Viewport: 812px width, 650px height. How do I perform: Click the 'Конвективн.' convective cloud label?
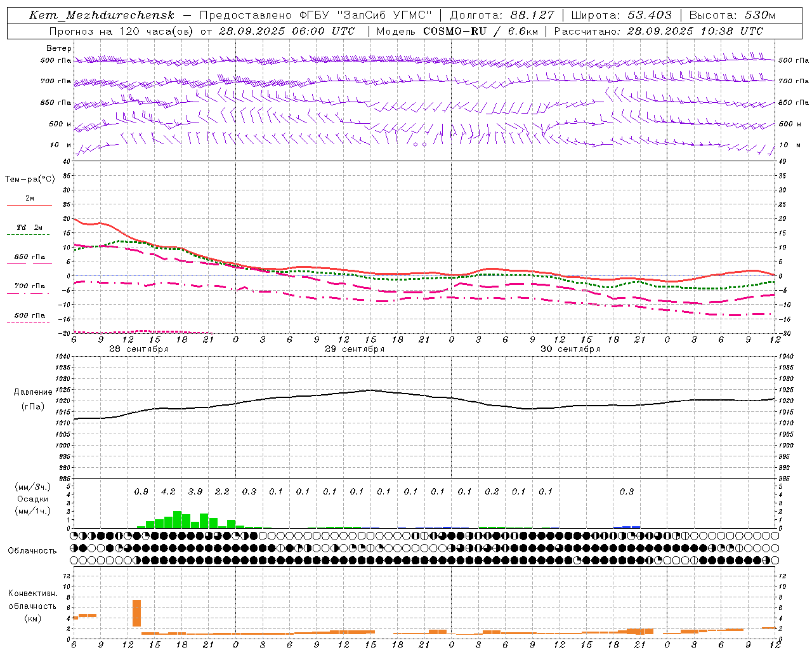pos(32,594)
